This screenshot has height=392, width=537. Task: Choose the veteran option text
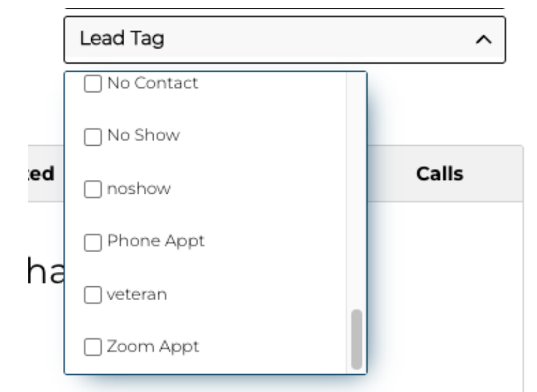137,294
